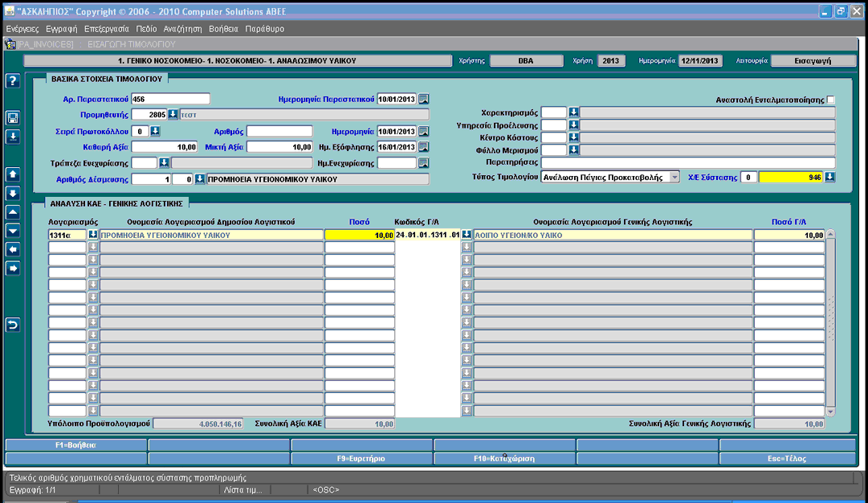Open the Κέντρο Κόστους lookup list
Image resolution: width=868 pixels, height=503 pixels.
pyautogui.click(x=574, y=137)
